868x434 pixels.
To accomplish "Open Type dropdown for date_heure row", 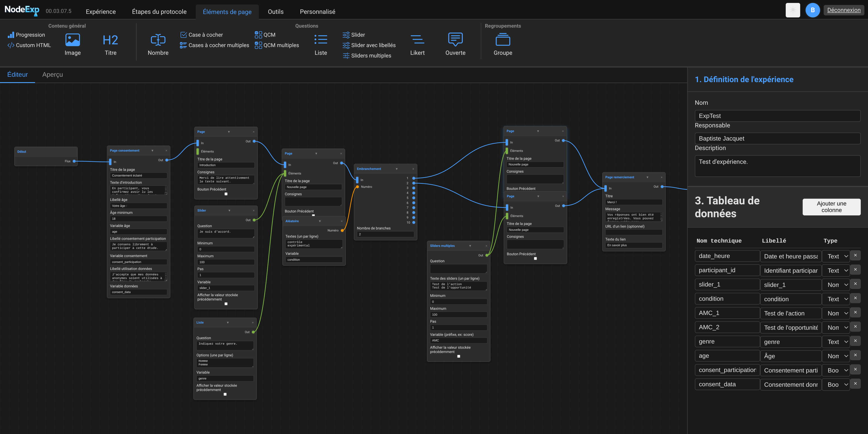I will pos(836,256).
